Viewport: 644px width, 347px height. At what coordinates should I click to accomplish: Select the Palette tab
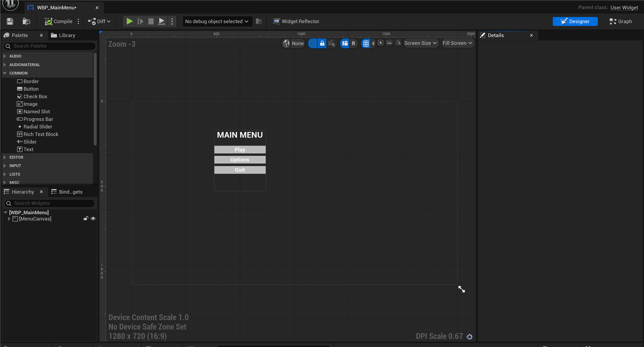coord(20,35)
